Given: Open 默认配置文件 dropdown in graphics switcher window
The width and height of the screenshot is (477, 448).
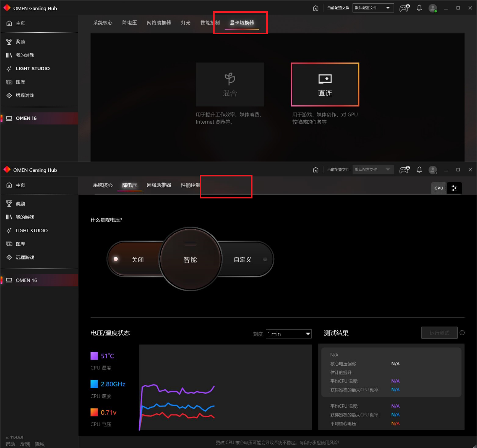Looking at the screenshot, I should point(373,8).
